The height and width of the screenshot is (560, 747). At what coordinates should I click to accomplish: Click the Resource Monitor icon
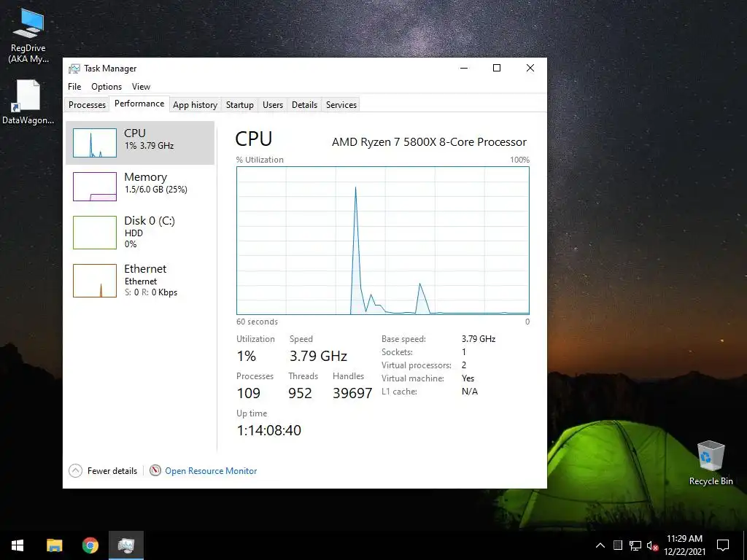click(155, 470)
